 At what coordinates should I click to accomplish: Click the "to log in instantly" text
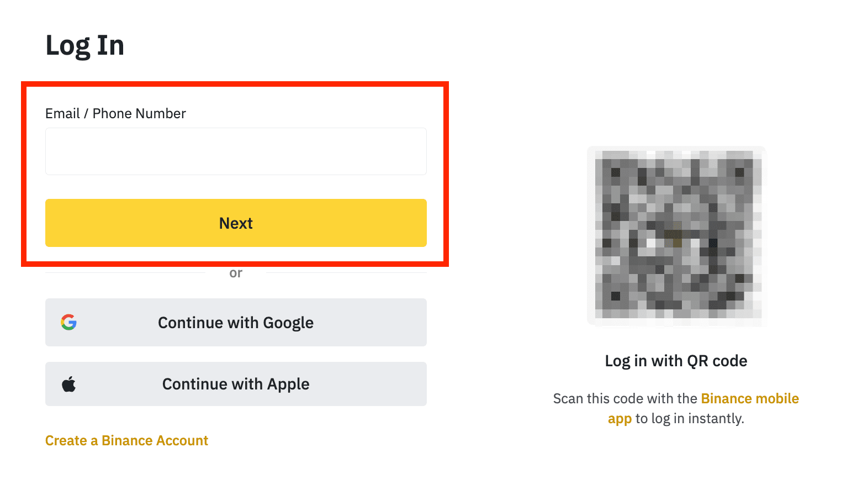click(x=689, y=418)
